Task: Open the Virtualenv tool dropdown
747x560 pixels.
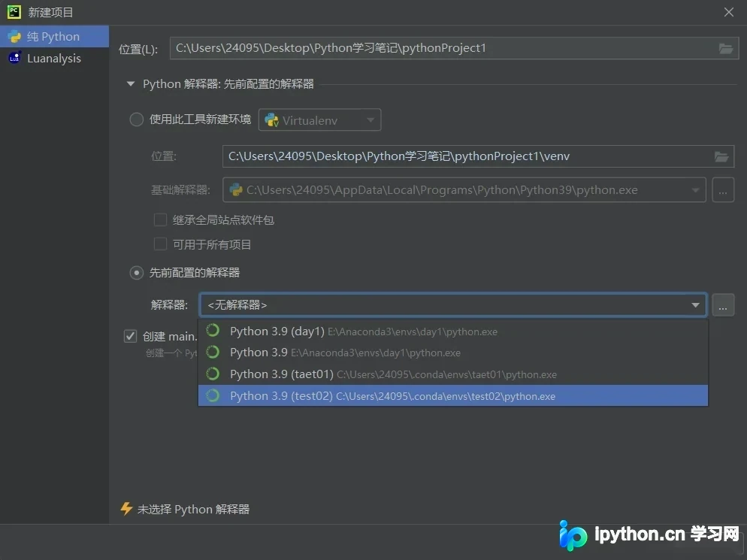Action: click(319, 120)
